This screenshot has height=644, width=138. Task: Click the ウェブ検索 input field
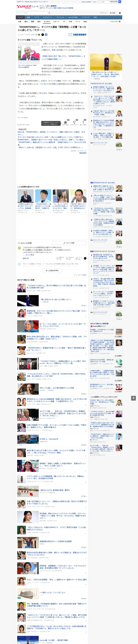[103, 2]
